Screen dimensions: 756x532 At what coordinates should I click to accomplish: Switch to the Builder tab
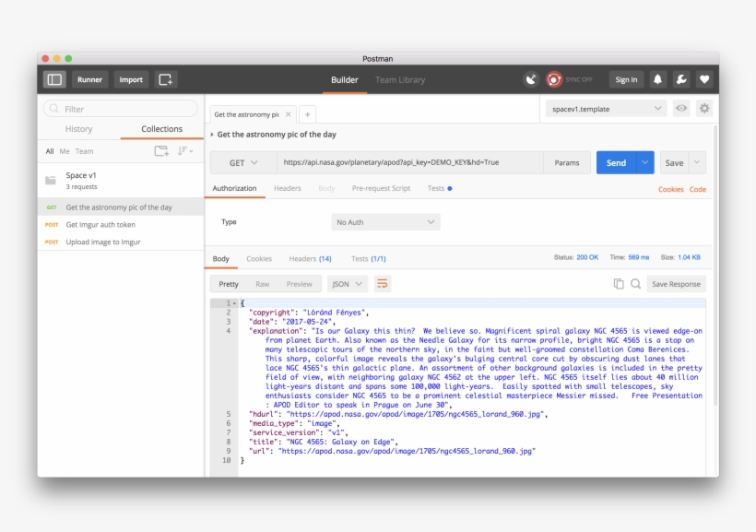344,80
